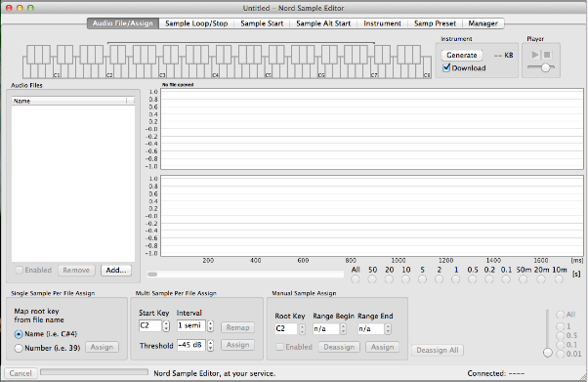This screenshot has height=382, width=588.
Task: Open the Sample Loop/Stop tab
Action: [196, 23]
